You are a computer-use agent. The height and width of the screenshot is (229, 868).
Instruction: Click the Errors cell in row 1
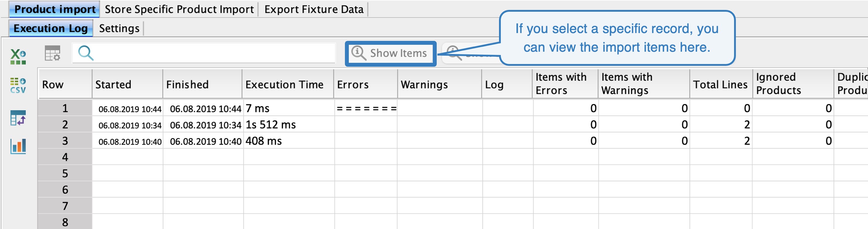click(366, 108)
